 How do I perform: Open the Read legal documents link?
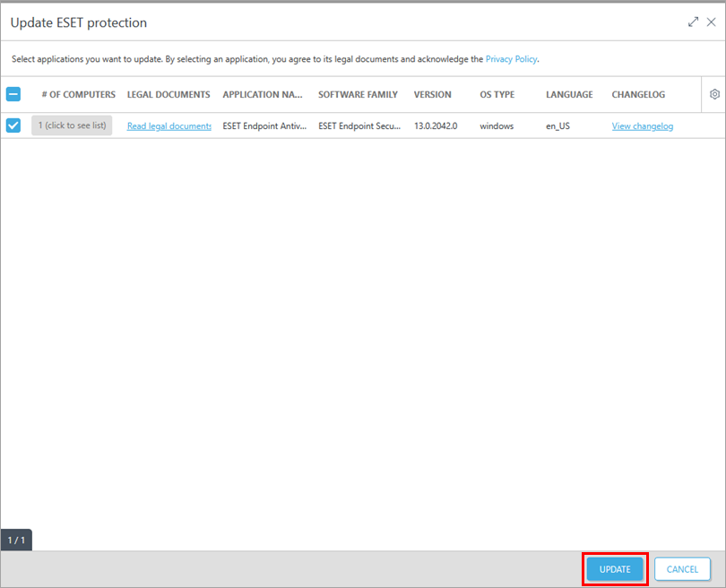pos(169,126)
